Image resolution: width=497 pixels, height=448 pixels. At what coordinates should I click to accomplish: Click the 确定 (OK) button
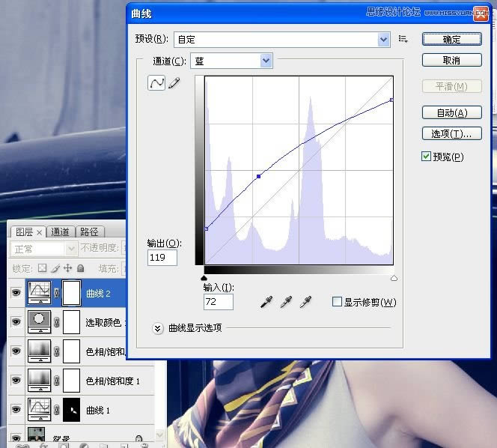(451, 39)
